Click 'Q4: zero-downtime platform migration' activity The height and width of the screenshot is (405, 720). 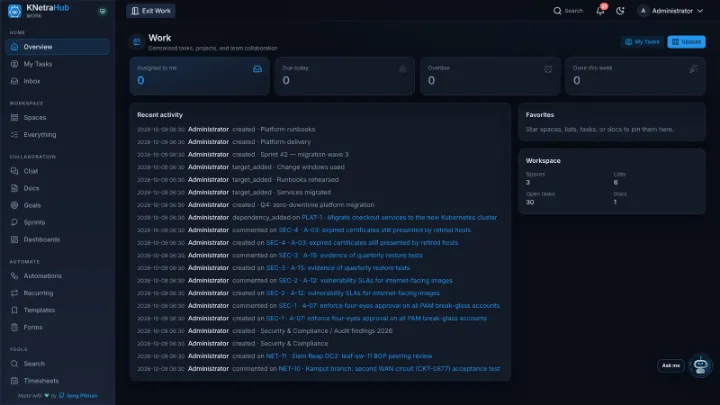317,205
